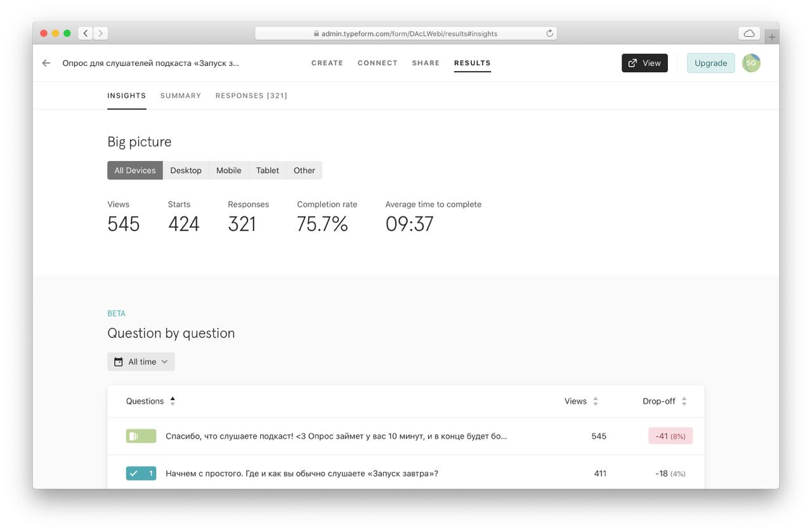Screen dimensions: 812x532
Task: Sort the table by Drop-off column arrows
Action: pos(684,401)
